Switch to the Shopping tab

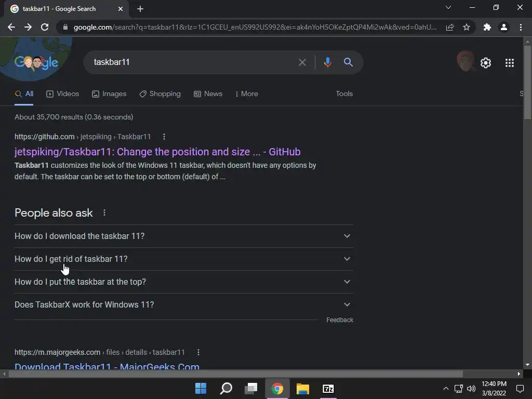[160, 94]
